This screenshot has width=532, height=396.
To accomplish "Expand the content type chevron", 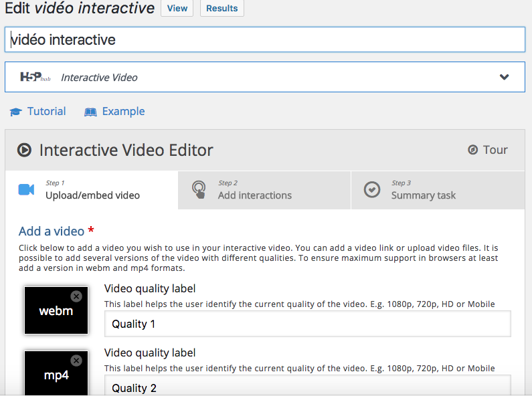I will [x=504, y=77].
